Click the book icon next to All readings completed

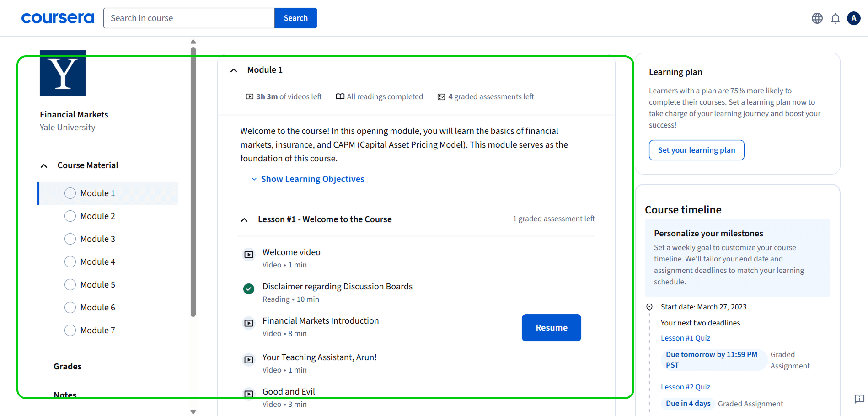click(340, 96)
